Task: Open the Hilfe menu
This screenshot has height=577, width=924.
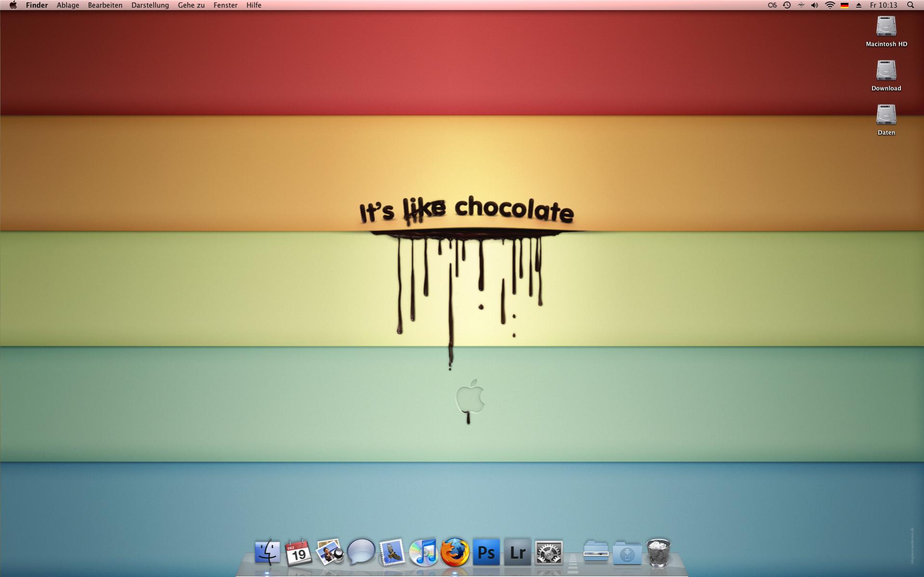Action: coord(254,5)
